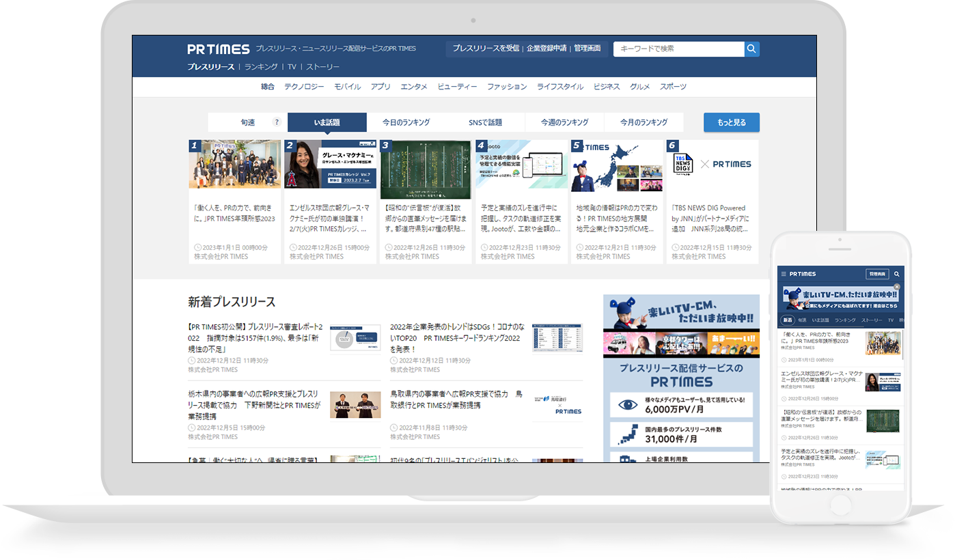955x560 pixels.
Task: Switch to the 旬速 tab on laptop
Action: click(247, 122)
